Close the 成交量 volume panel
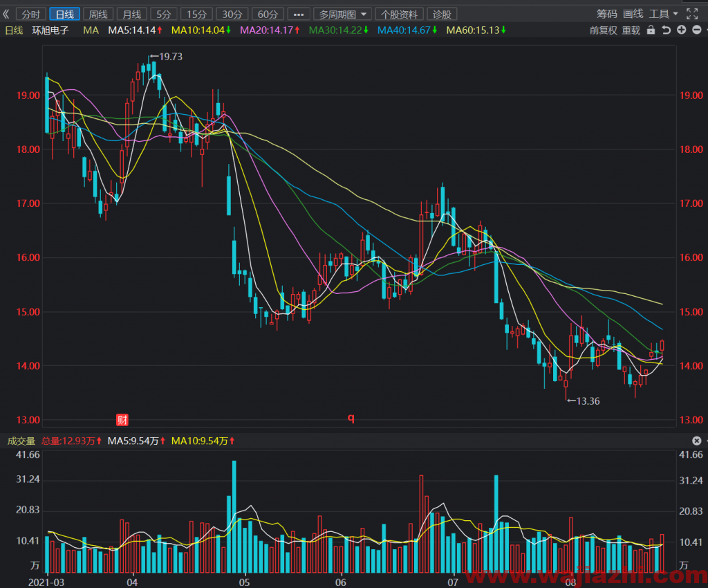This screenshot has height=588, width=708. 697,441
